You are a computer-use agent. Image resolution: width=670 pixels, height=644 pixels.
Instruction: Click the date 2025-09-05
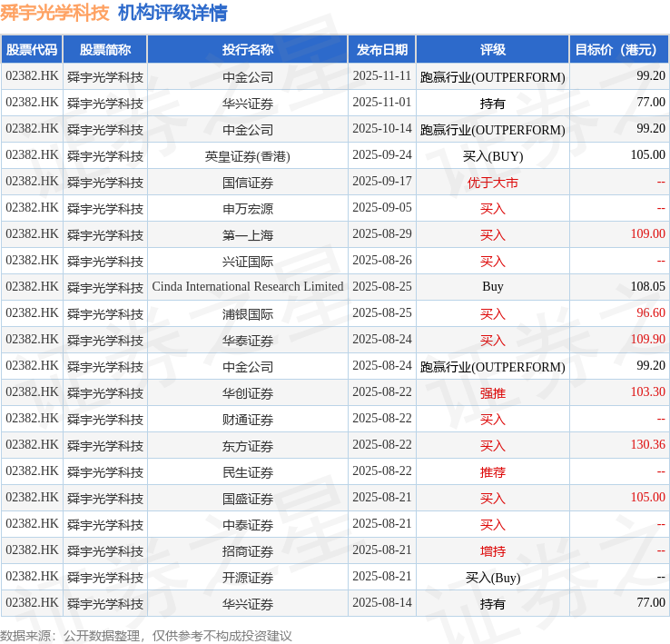(382, 207)
